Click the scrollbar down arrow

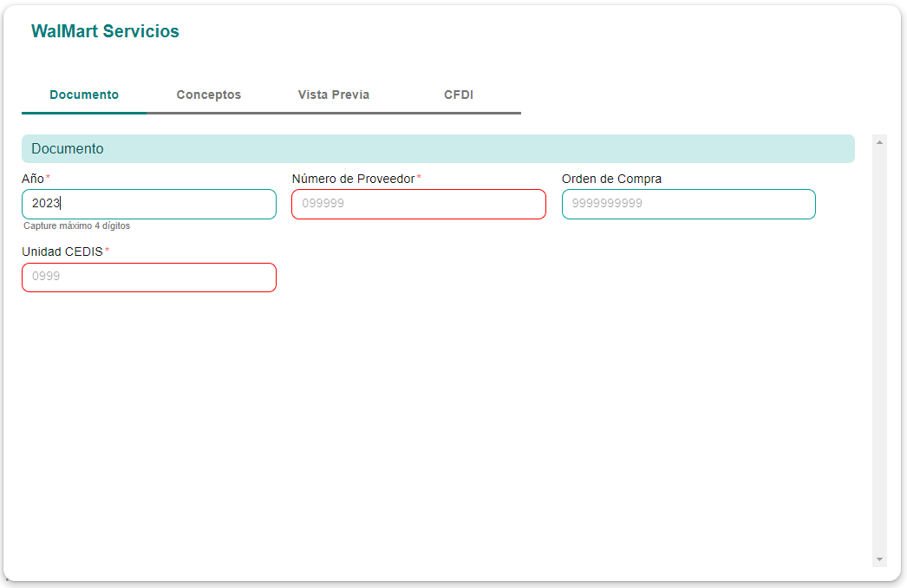[879, 559]
